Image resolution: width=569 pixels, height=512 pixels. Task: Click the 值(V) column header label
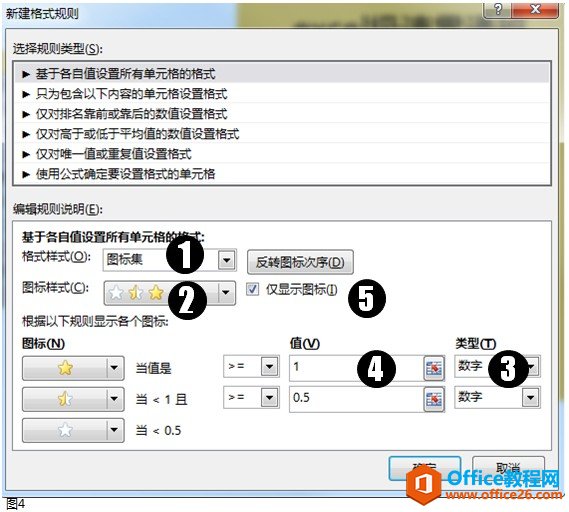click(304, 343)
